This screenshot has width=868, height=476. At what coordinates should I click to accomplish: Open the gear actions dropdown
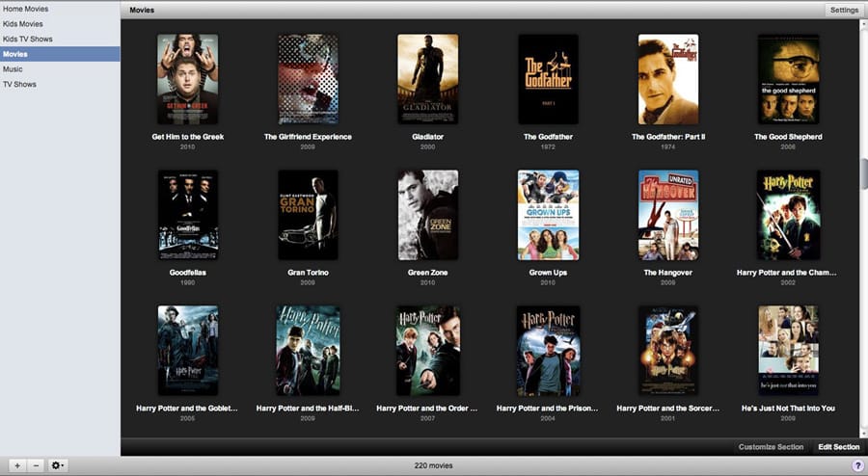[x=58, y=465]
